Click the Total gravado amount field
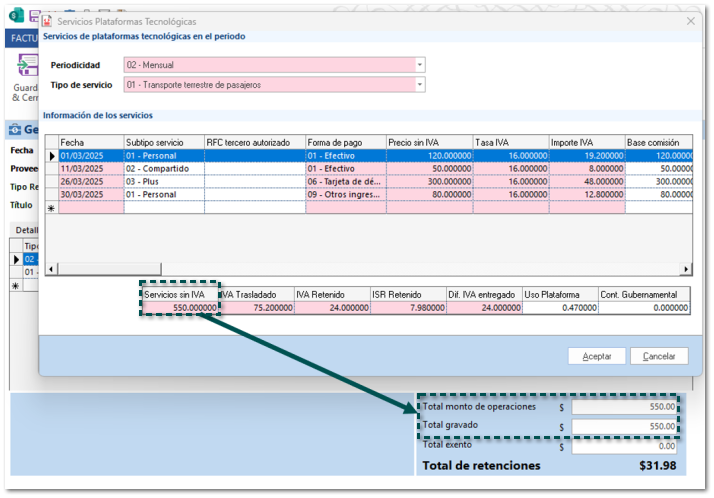Image resolution: width=714 pixels, height=498 pixels. click(x=624, y=427)
